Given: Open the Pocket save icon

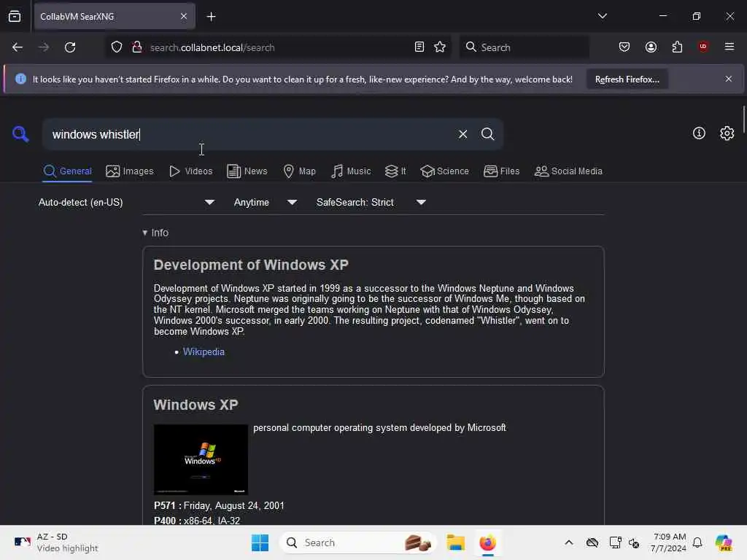Looking at the screenshot, I should pos(624,47).
